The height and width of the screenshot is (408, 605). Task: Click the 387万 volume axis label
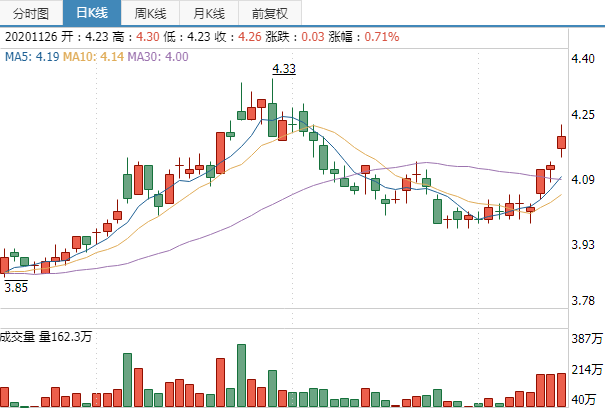click(587, 339)
